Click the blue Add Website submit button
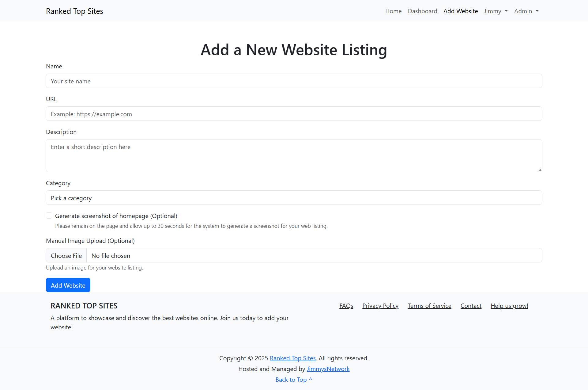This screenshot has height=390, width=588. coord(68,285)
